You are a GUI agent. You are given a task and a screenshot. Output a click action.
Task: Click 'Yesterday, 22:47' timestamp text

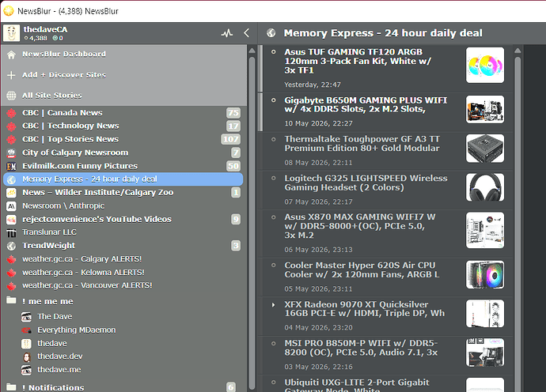tap(313, 85)
